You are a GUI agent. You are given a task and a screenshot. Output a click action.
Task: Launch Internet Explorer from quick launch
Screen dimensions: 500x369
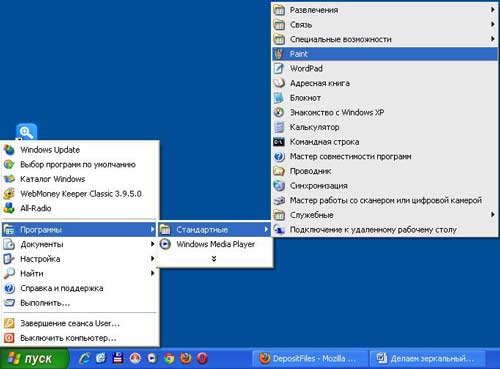pos(84,358)
